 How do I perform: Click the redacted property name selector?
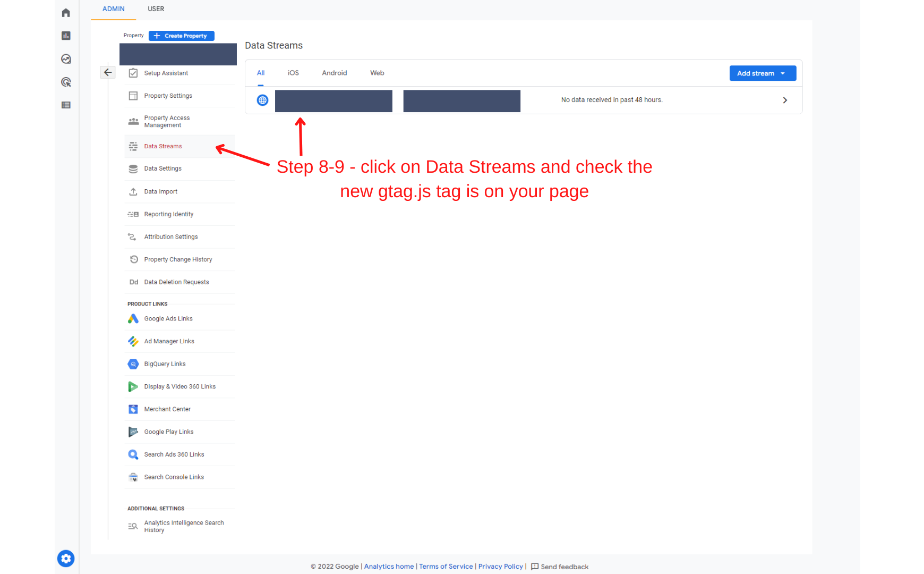pyautogui.click(x=178, y=54)
